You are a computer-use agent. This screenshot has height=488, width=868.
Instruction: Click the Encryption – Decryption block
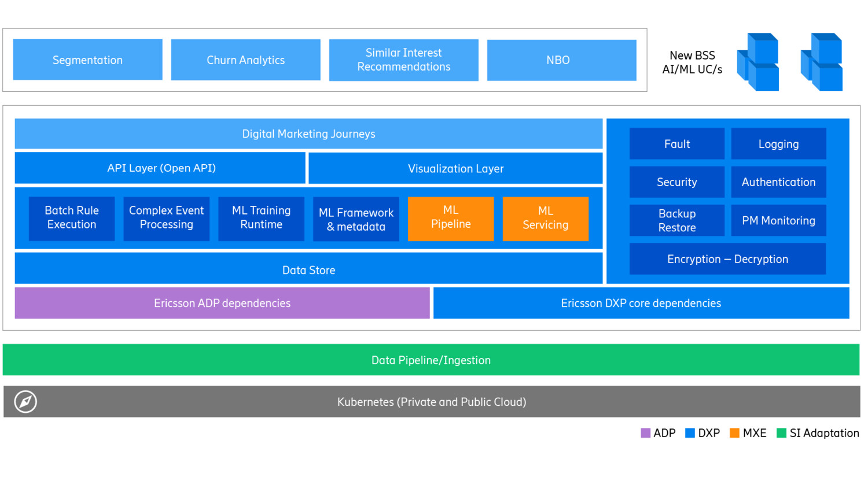click(x=727, y=259)
